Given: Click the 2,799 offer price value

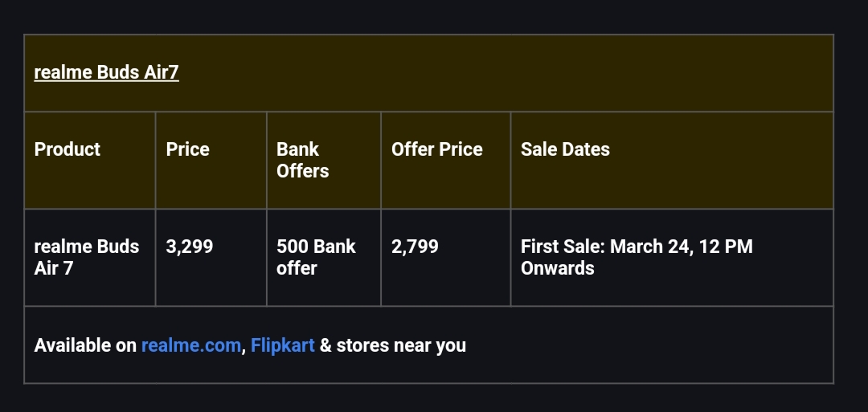Looking at the screenshot, I should coord(415,247).
